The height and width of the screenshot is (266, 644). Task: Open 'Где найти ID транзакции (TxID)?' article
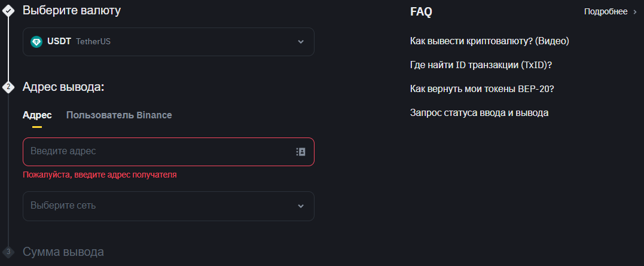point(481,65)
